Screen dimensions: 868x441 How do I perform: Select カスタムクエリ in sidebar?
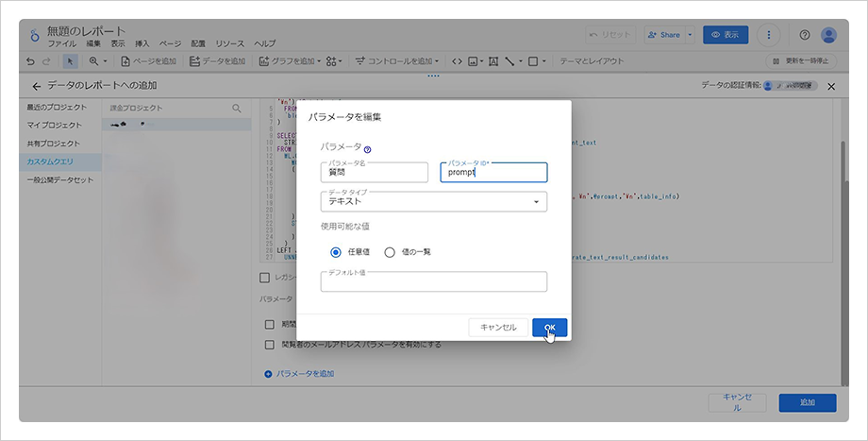(x=60, y=162)
